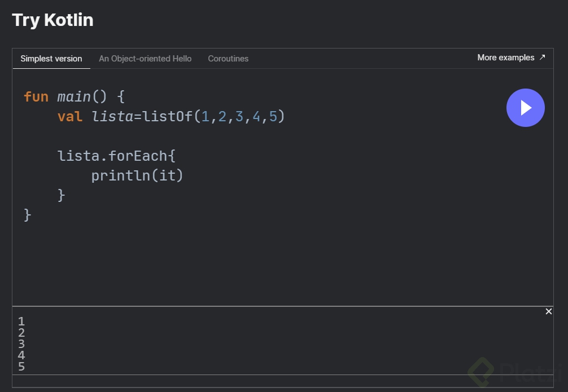Click output line showing 3

(x=21, y=344)
